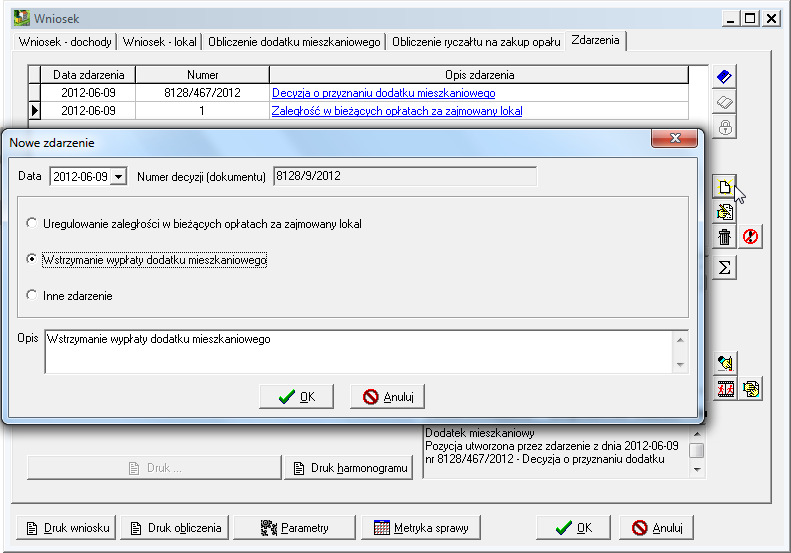Click the trash can delete icon

724,237
